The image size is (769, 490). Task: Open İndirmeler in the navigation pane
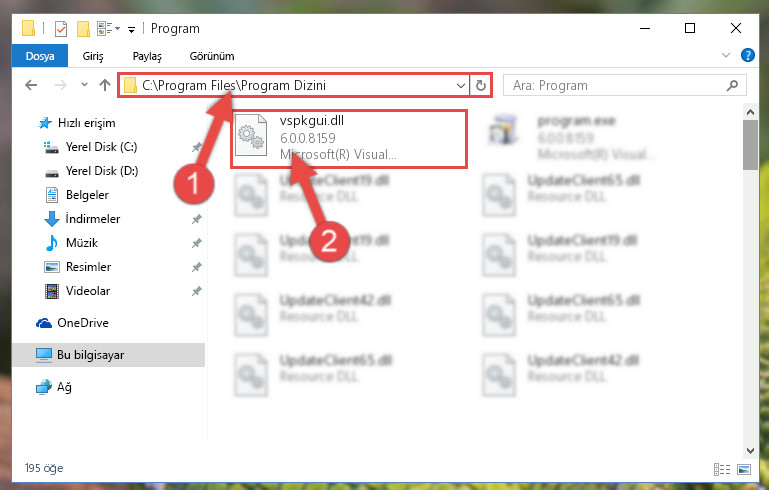[x=93, y=219]
